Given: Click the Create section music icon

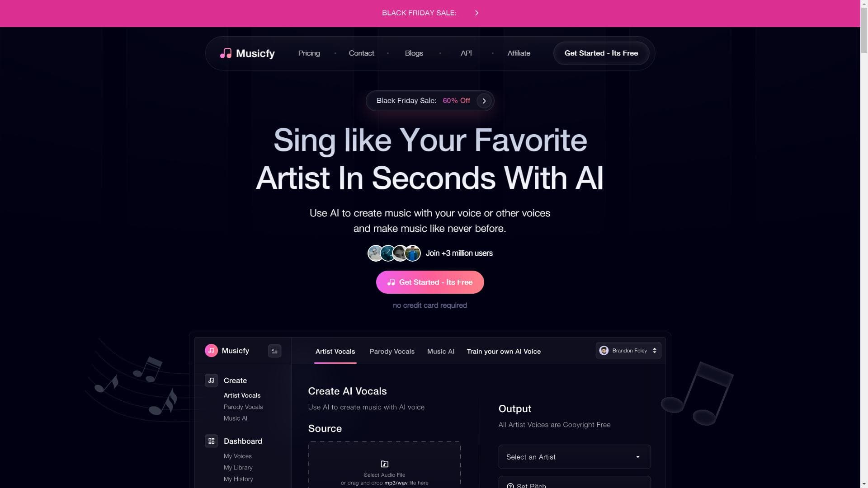Looking at the screenshot, I should coord(211,380).
